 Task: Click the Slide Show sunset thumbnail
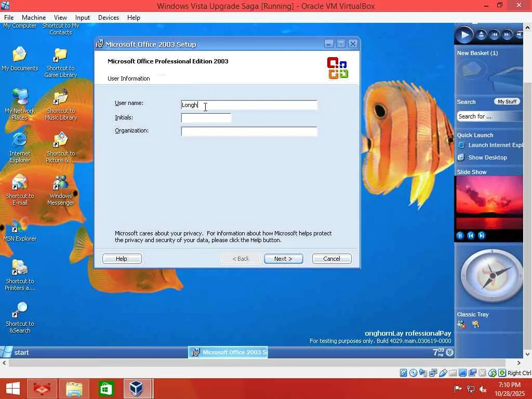coord(489,203)
